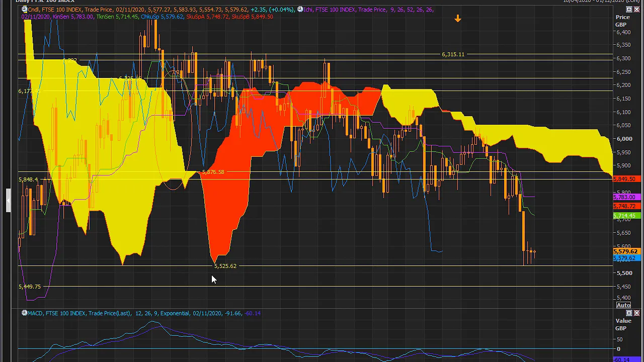Click the clock icon before Ichi label
This screenshot has width=644, height=362.
tap(300, 10)
